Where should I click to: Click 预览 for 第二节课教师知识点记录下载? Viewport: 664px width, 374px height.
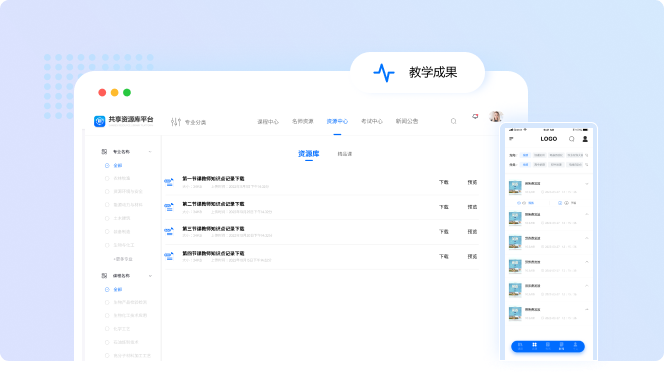[472, 207]
